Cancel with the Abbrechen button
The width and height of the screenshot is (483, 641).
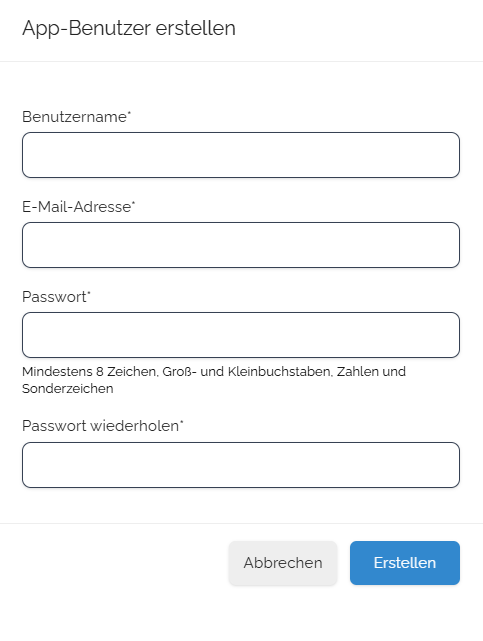point(283,563)
